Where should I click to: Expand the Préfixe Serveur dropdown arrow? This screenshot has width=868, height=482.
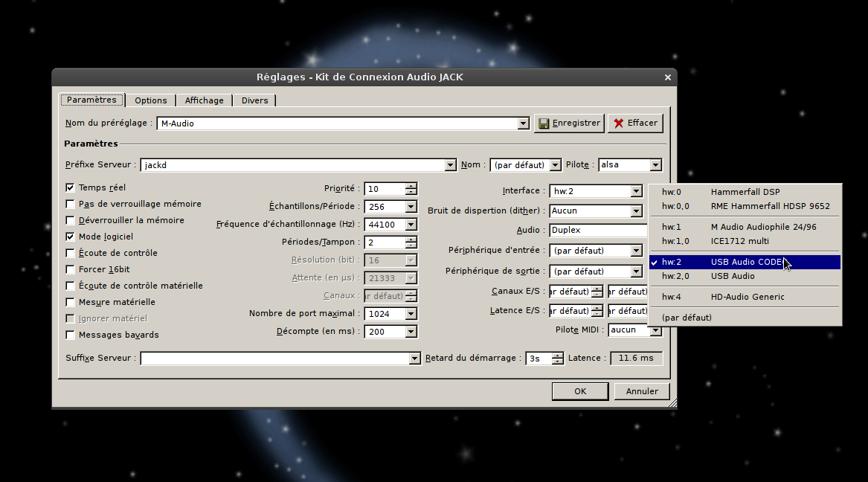(x=450, y=165)
